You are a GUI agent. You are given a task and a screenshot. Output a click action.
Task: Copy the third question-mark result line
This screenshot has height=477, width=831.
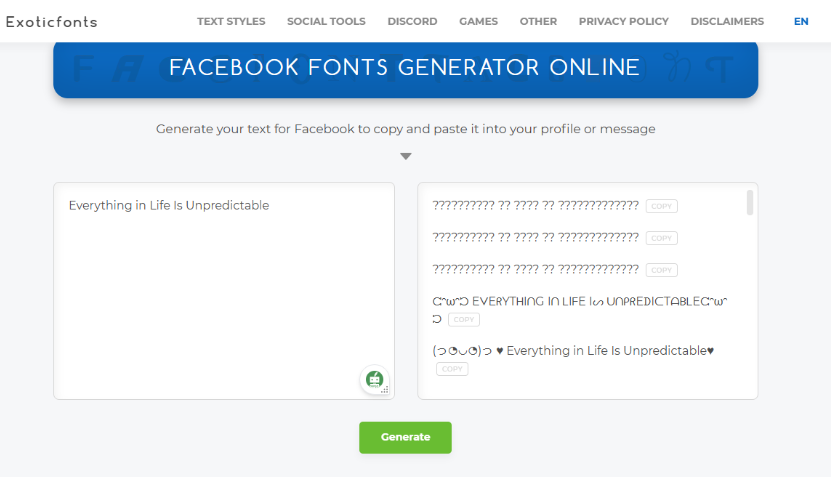point(661,270)
